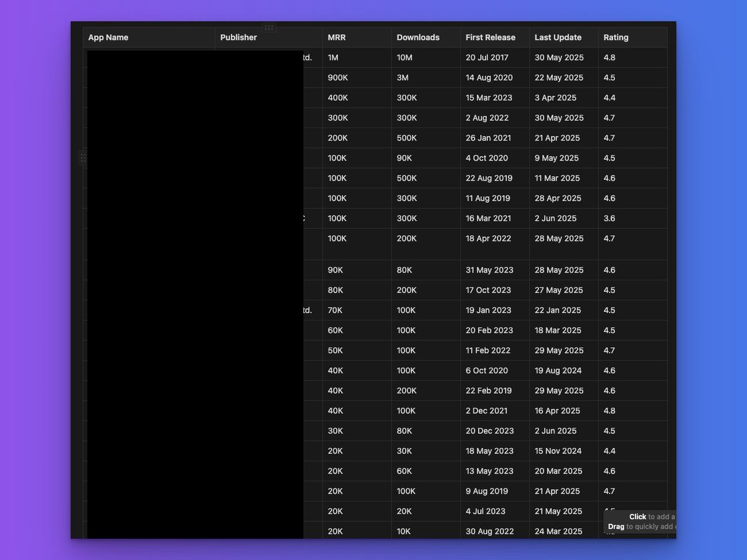Click the column drag handle above Publisher

click(269, 28)
